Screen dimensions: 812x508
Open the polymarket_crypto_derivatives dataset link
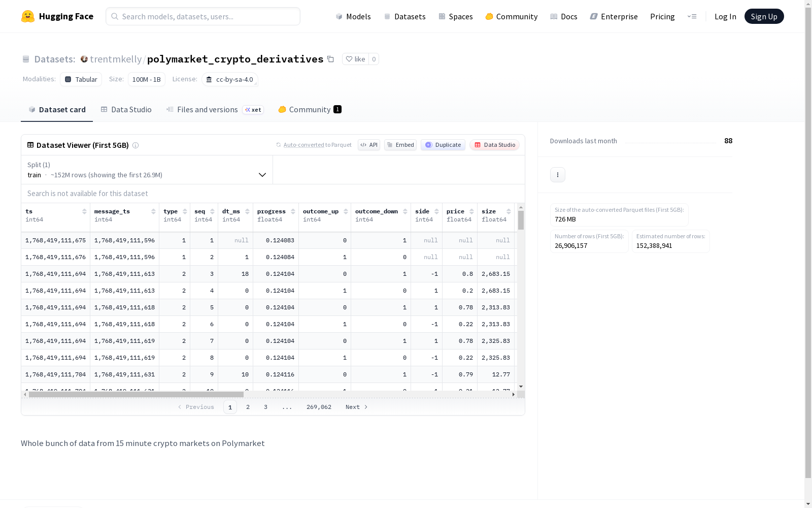pyautogui.click(x=235, y=59)
